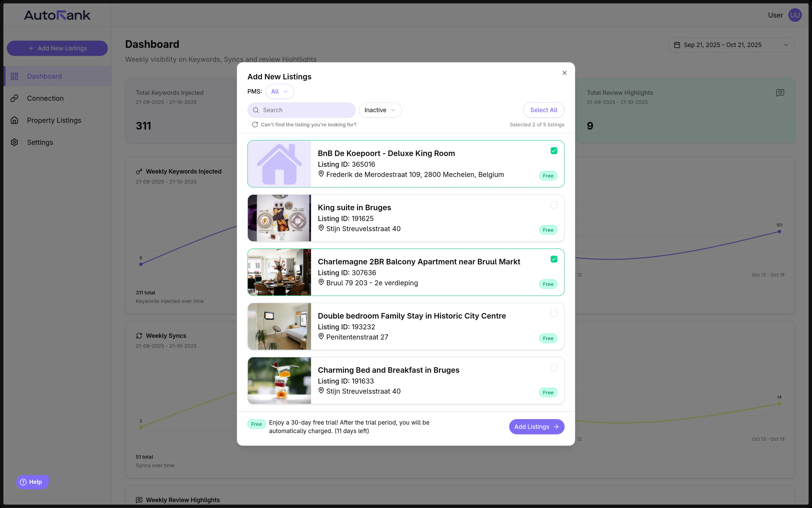The image size is (812, 508).
Task: Click location pin for King suite in Bruges
Action: [x=321, y=228]
